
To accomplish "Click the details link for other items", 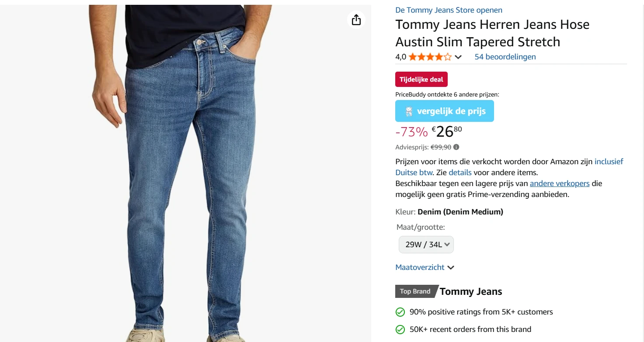I will 460,173.
